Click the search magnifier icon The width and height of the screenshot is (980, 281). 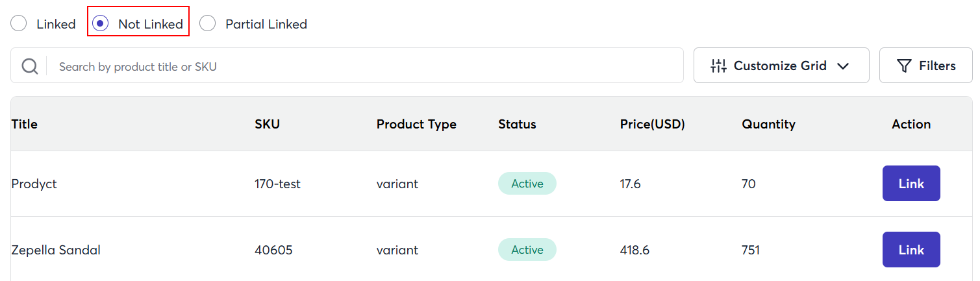30,66
